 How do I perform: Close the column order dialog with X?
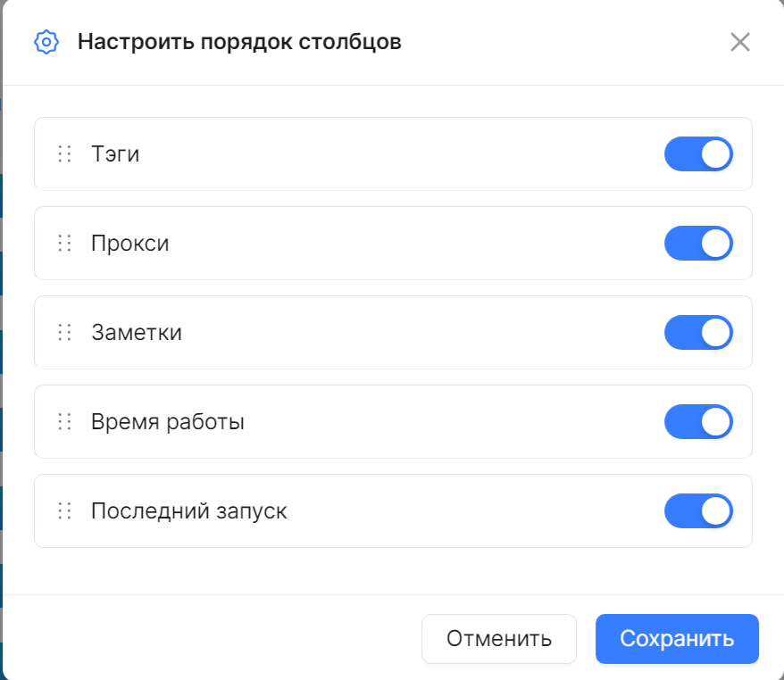pyautogui.click(x=740, y=42)
